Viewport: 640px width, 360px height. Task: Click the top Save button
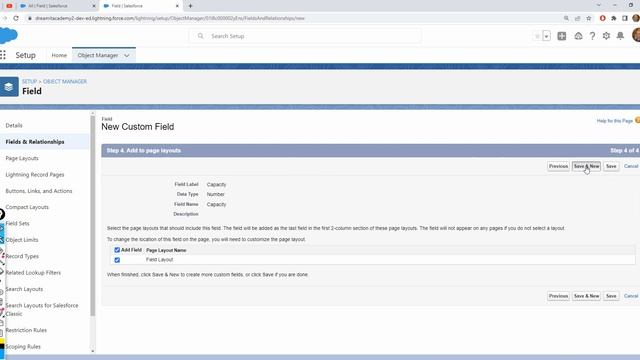(x=611, y=166)
